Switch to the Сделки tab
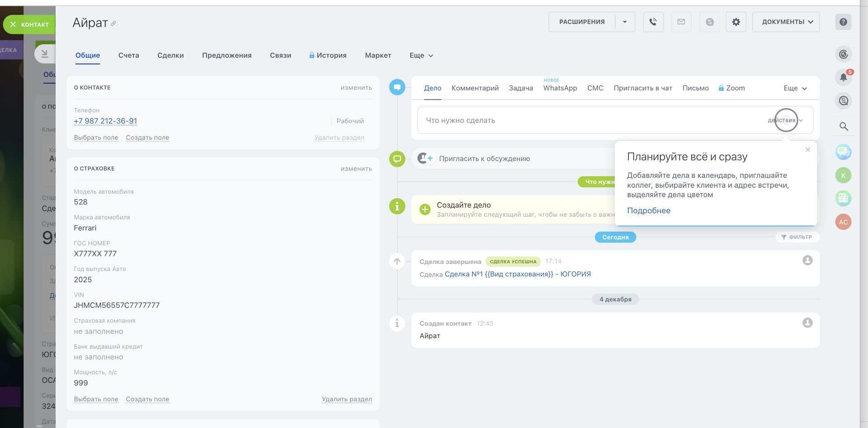This screenshot has height=428, width=868. tap(170, 55)
